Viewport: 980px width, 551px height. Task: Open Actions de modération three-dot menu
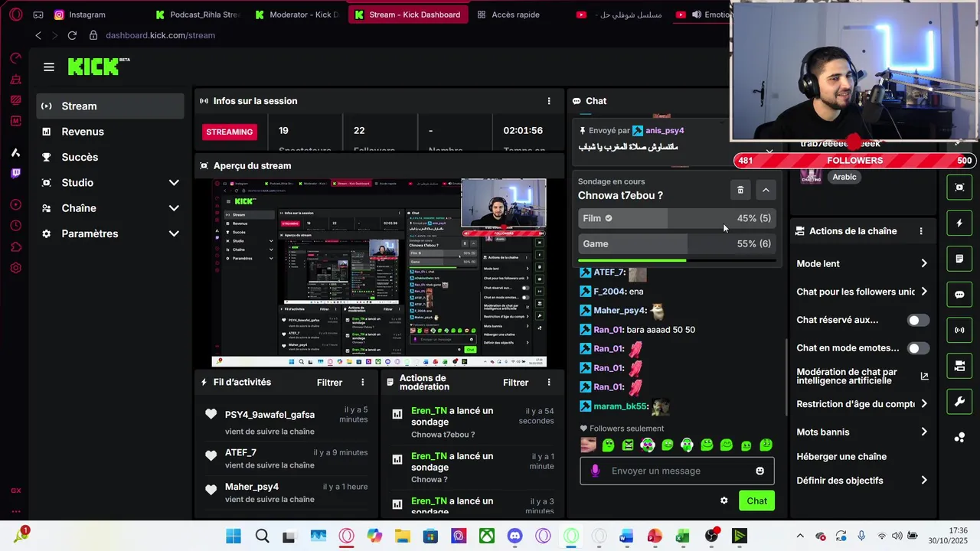pos(548,383)
